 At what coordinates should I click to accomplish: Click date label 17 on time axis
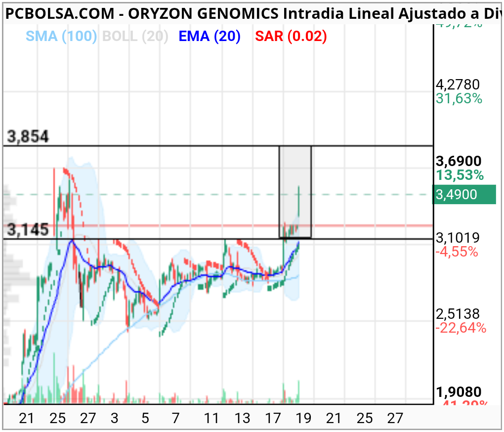tap(273, 419)
